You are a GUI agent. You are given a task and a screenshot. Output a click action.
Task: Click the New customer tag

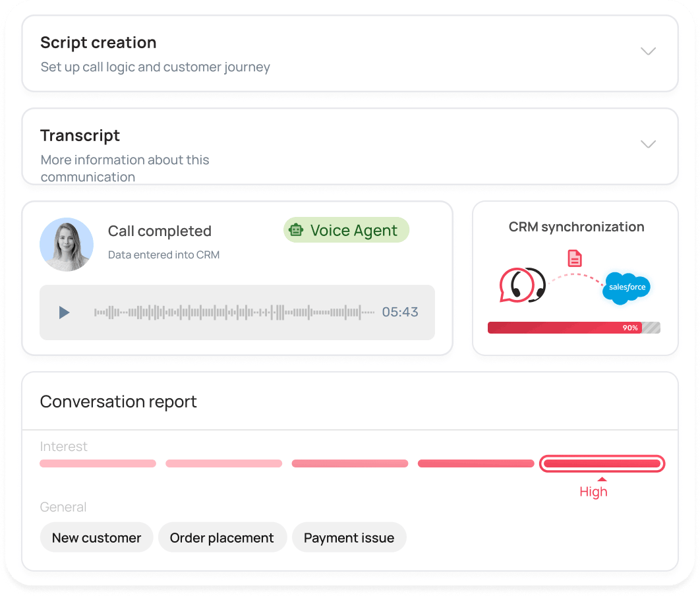click(x=96, y=537)
